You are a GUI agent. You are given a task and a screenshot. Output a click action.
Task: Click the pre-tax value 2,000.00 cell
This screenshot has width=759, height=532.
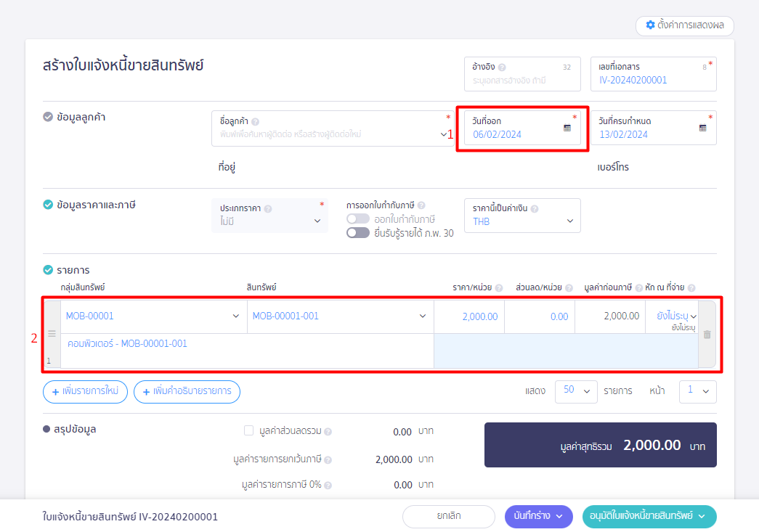pyautogui.click(x=610, y=316)
